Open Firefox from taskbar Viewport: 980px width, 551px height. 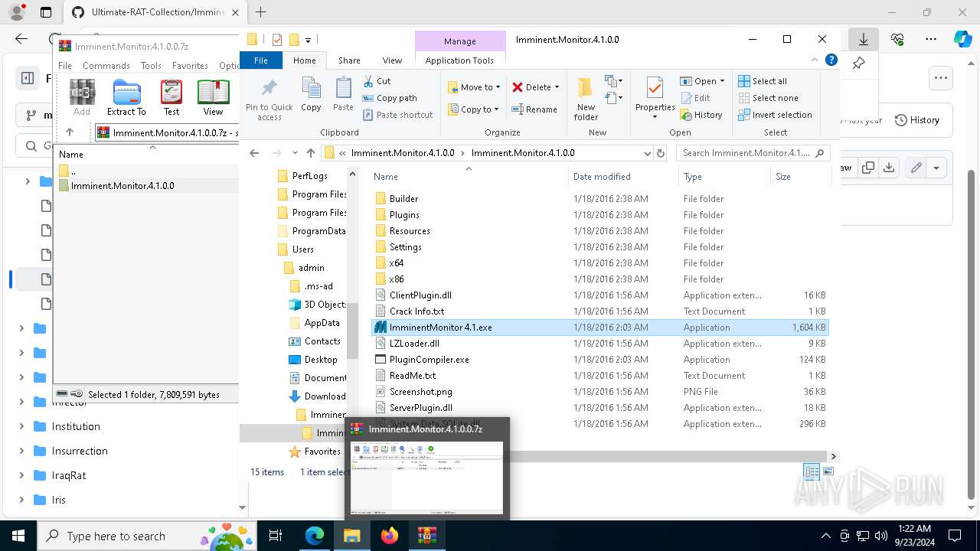coord(390,536)
